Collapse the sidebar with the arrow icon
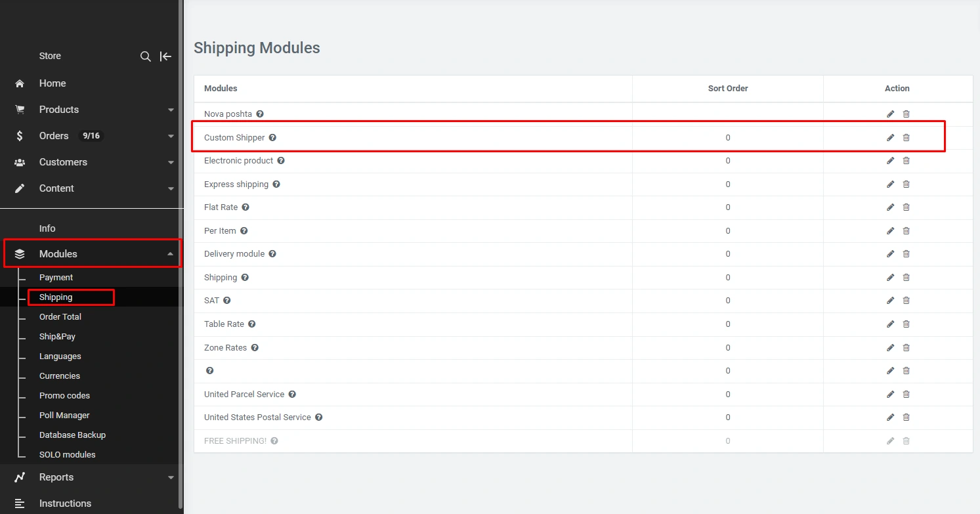Image resolution: width=980 pixels, height=514 pixels. pos(166,56)
